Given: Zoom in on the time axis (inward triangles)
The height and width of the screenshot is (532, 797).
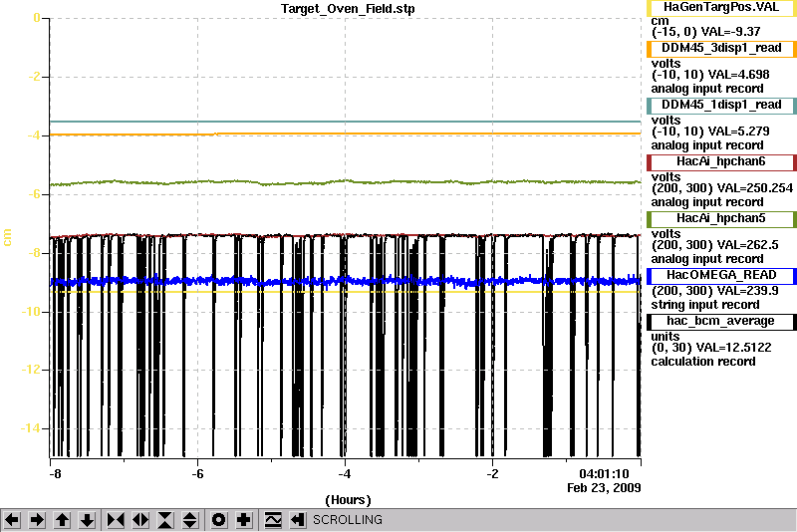Looking at the screenshot, I should pyautogui.click(x=116, y=520).
